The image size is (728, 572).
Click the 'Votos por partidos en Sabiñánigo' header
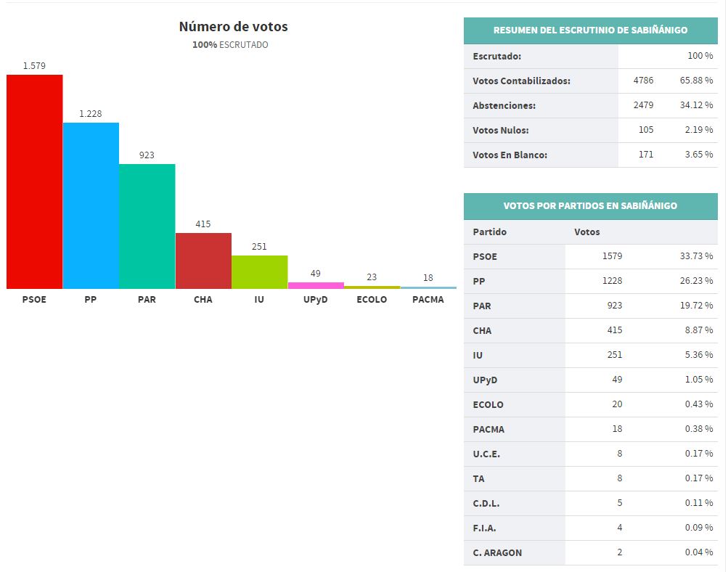click(590, 206)
